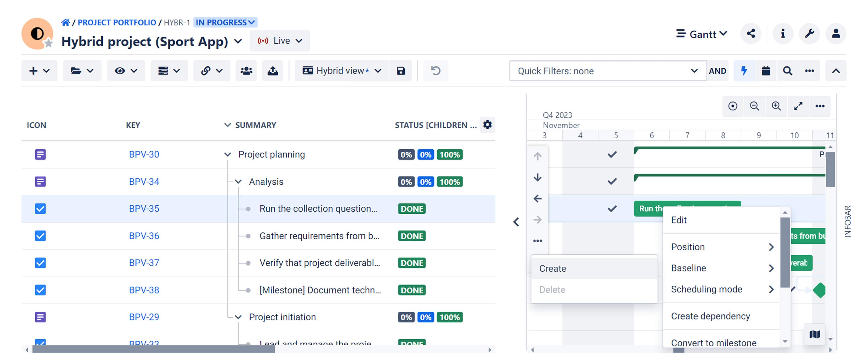868x364 pixels.
Task: Open the Live mode dropdown
Action: [x=280, y=41]
